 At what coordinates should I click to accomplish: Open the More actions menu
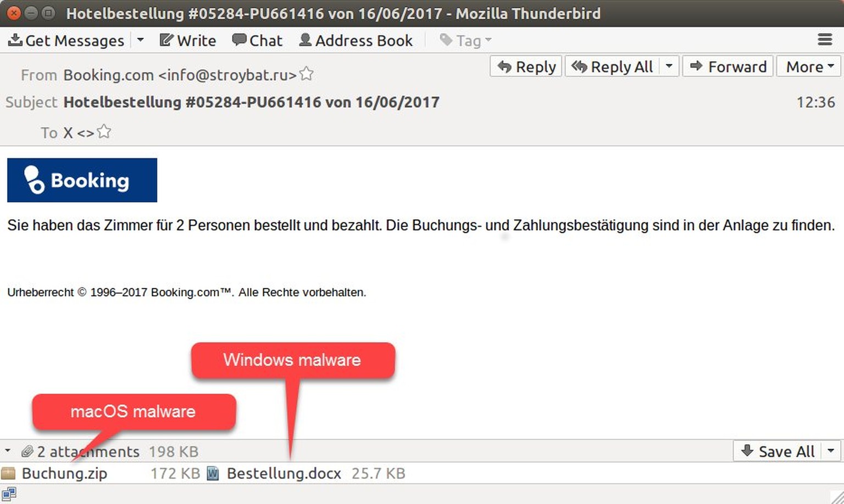(x=809, y=66)
